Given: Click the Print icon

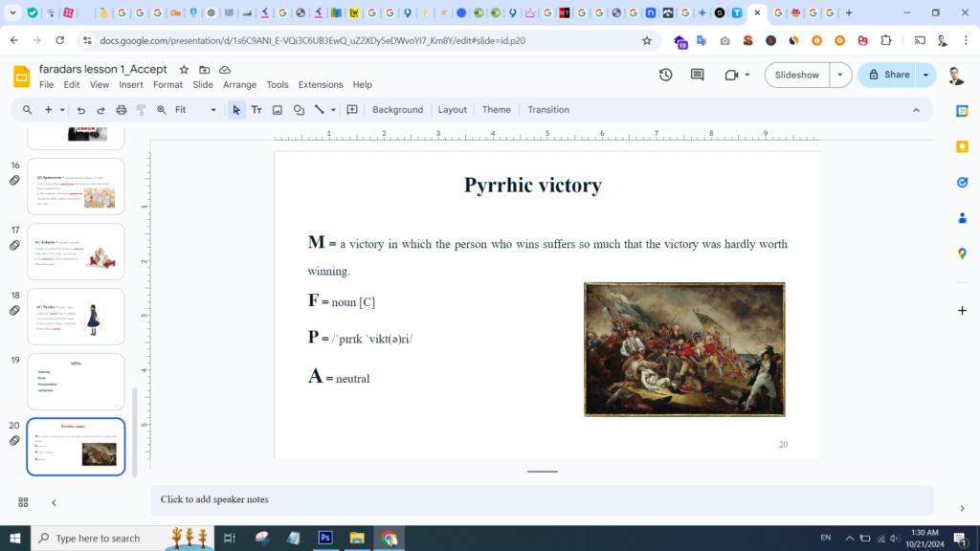Looking at the screenshot, I should (121, 109).
